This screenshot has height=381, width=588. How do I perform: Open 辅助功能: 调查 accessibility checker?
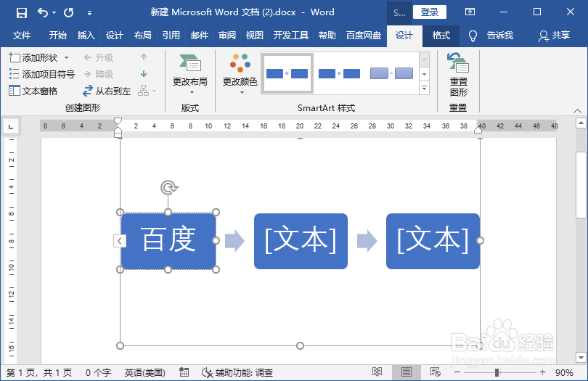pyautogui.click(x=237, y=373)
